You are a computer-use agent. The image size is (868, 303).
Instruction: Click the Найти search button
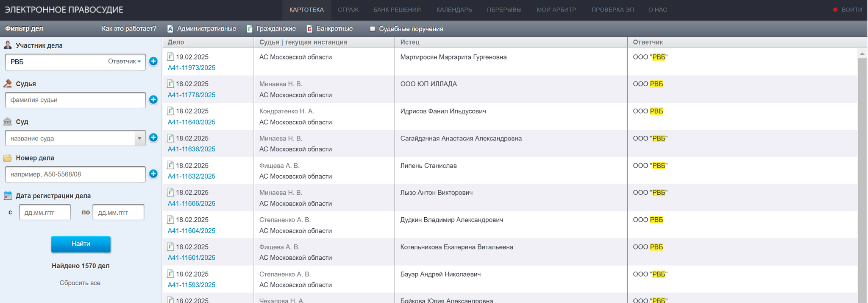point(81,244)
